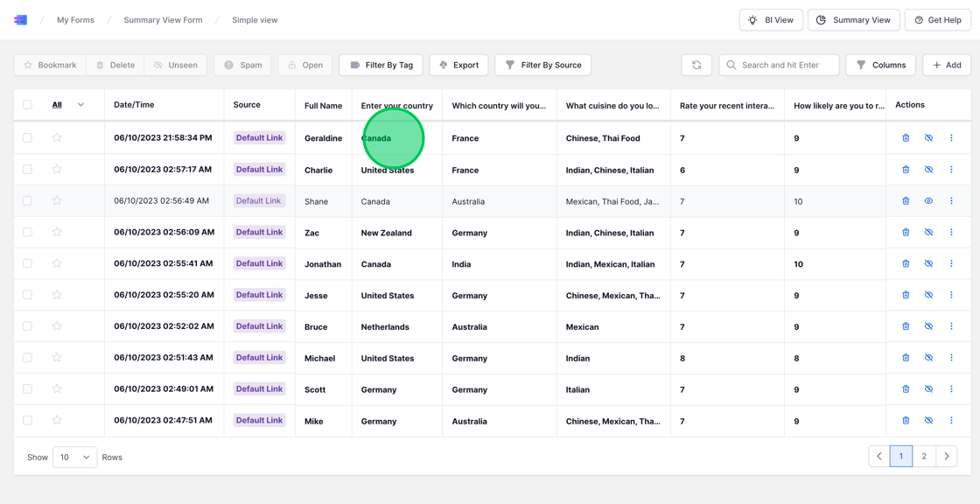Open the three-dot actions menu on Mike's row
Image resolution: width=980 pixels, height=504 pixels.
coord(951,420)
